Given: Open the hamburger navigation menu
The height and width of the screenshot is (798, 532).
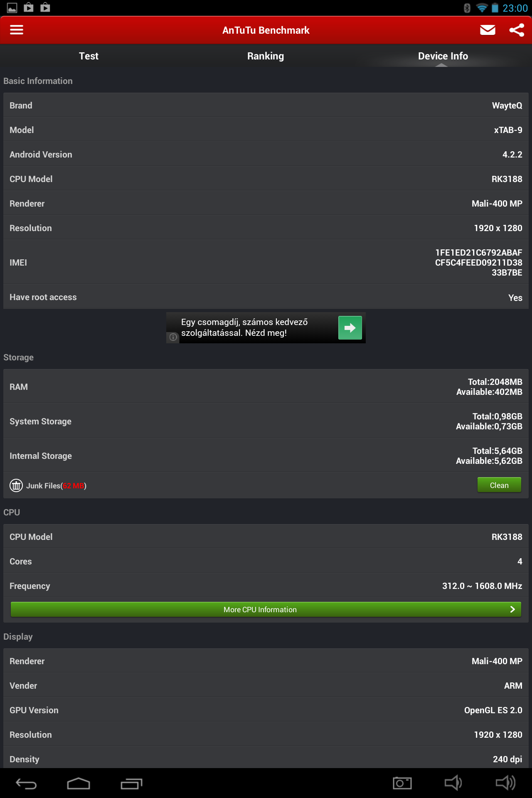Looking at the screenshot, I should coord(17,30).
